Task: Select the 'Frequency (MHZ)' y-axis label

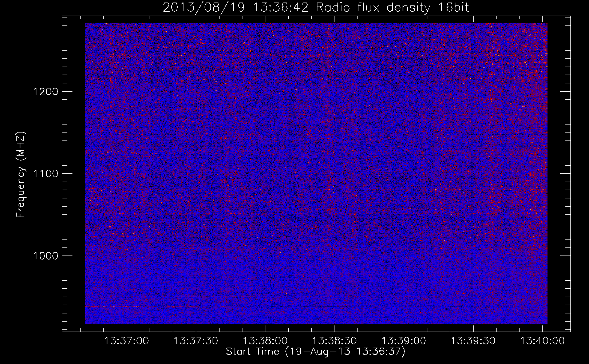Action: pyautogui.click(x=21, y=175)
